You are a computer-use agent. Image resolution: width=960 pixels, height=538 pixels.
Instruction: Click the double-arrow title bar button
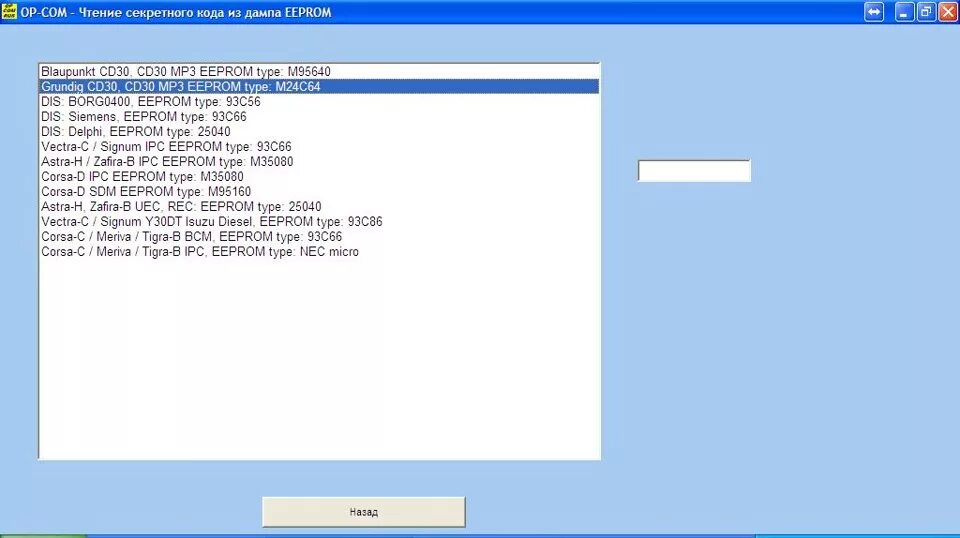tap(874, 12)
